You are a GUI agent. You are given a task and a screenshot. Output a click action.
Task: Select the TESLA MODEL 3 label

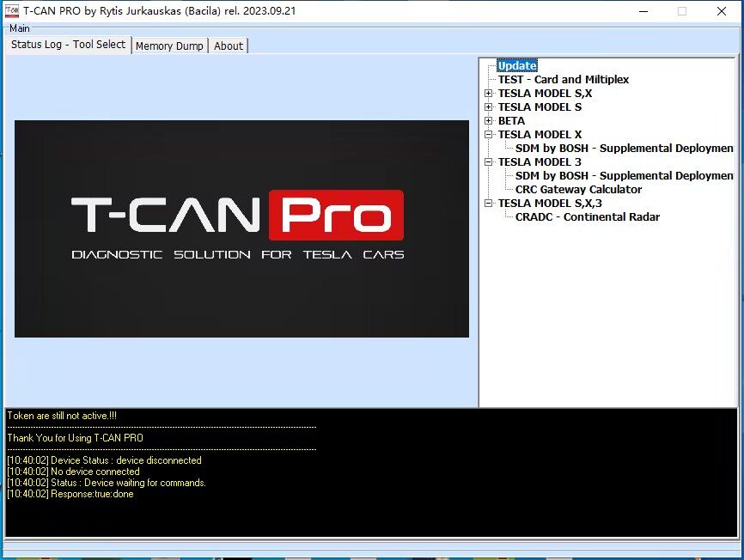pos(540,162)
